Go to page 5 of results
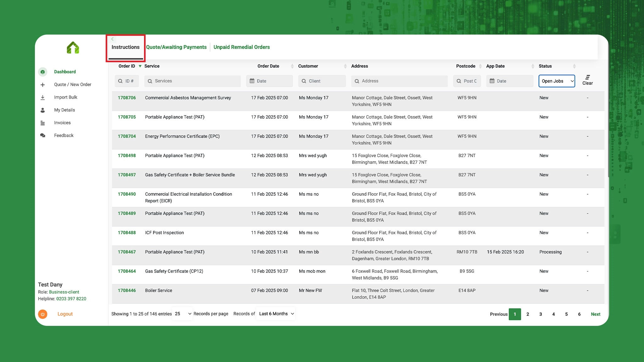The image size is (644, 362). click(566, 314)
